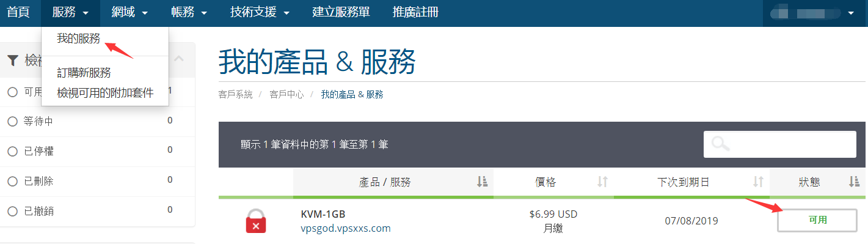Sort by 下次到期日 column arrows
The width and height of the screenshot is (868, 244).
pyautogui.click(x=758, y=182)
